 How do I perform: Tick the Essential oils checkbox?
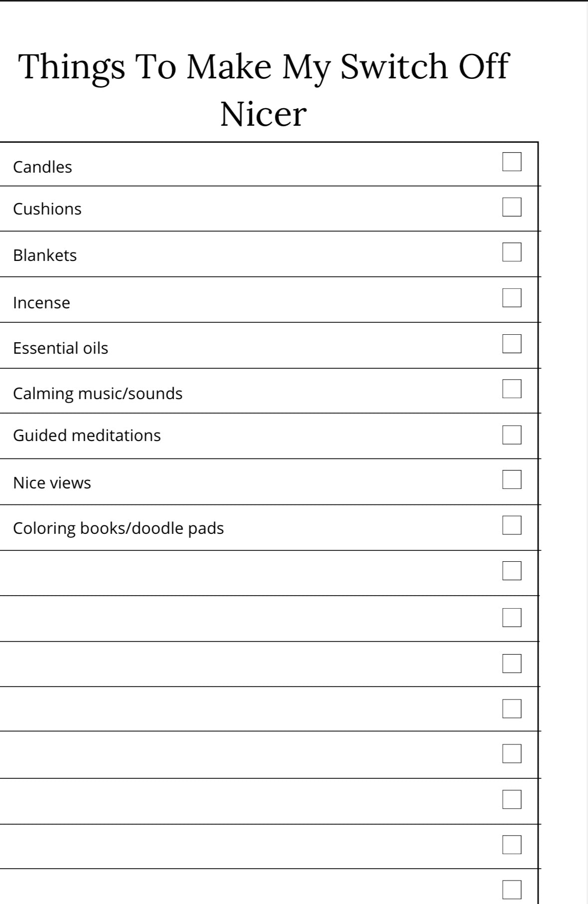click(x=512, y=344)
